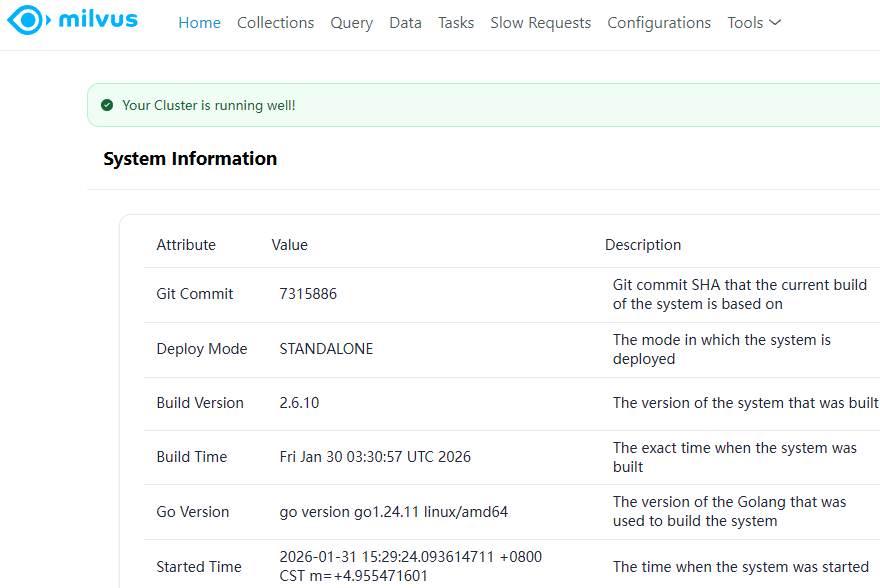Click the Go Version value text

click(x=393, y=512)
